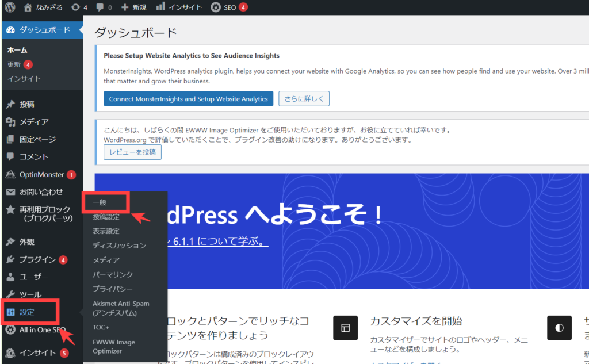Open 投稿設定 in the settings submenu
This screenshot has width=589, height=364.
tap(106, 217)
